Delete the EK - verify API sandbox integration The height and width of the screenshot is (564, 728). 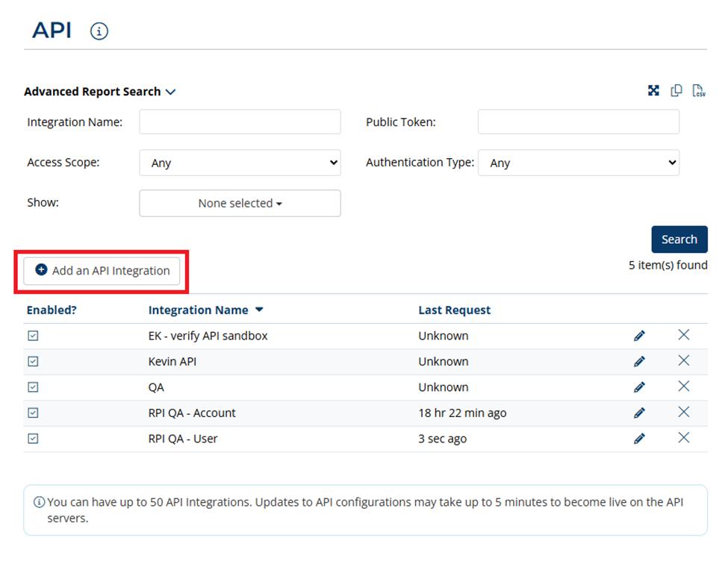(683, 335)
